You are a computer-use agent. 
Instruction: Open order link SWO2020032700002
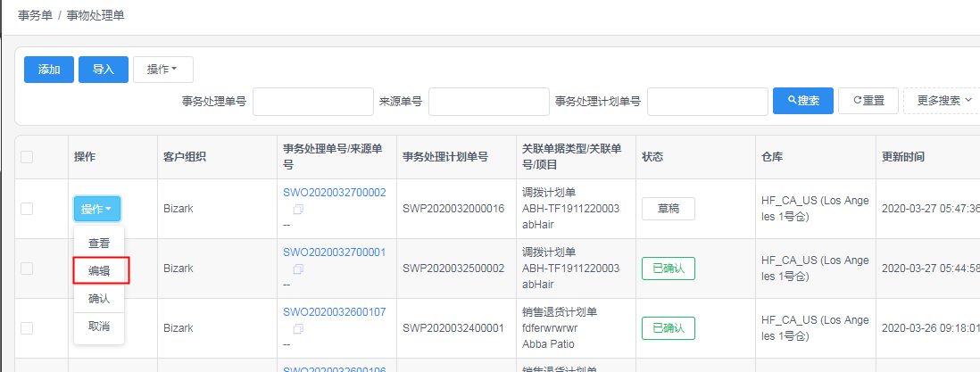(335, 193)
